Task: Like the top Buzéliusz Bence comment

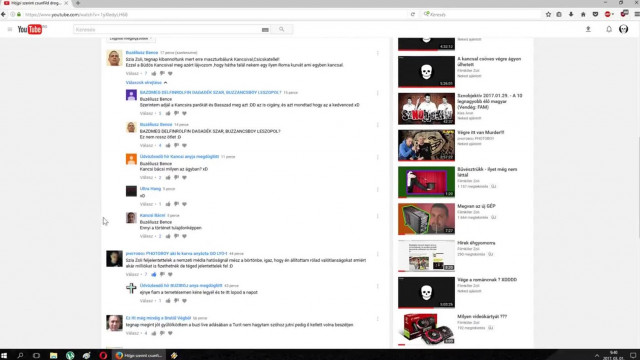Action: pos(154,73)
